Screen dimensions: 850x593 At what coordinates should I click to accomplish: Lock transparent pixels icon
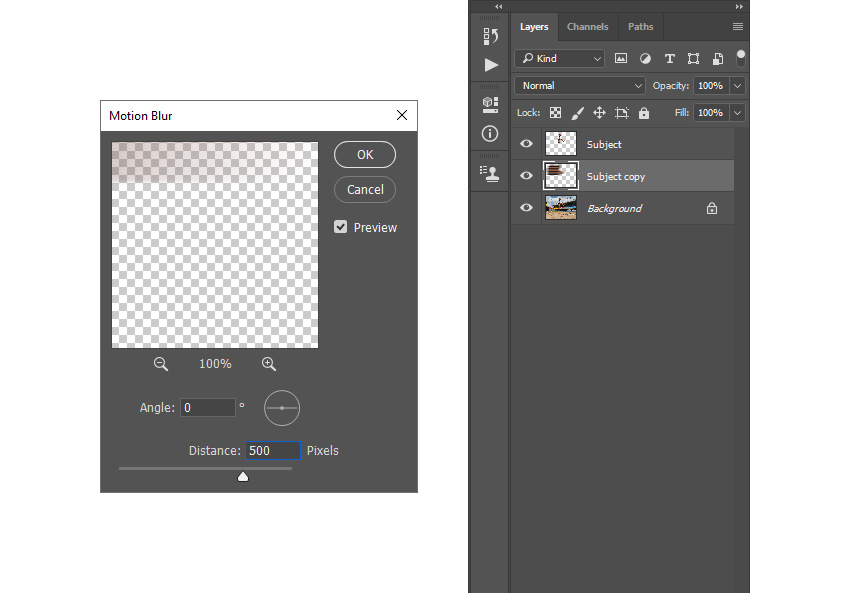[555, 113]
